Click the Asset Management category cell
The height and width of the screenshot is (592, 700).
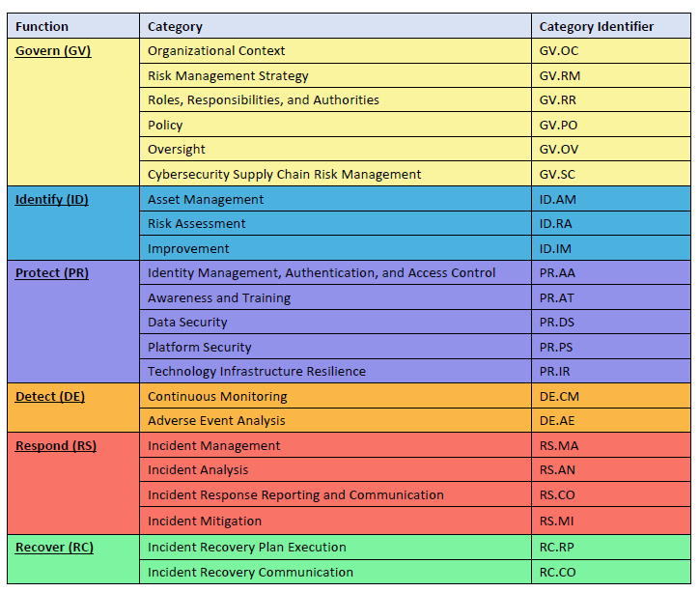click(x=206, y=200)
